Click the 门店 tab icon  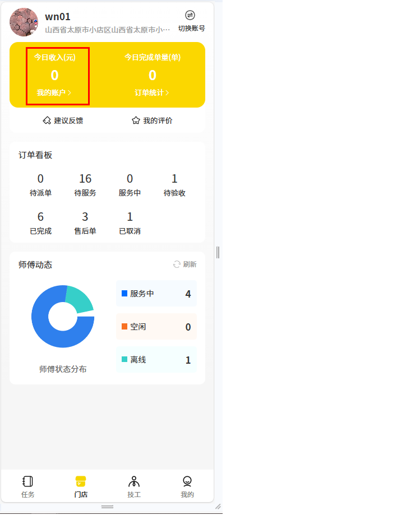(81, 481)
